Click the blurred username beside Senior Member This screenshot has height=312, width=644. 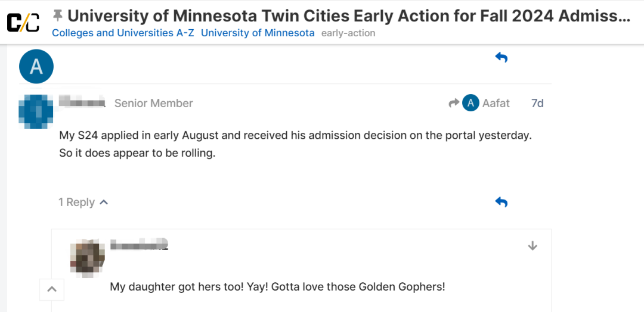coord(82,102)
